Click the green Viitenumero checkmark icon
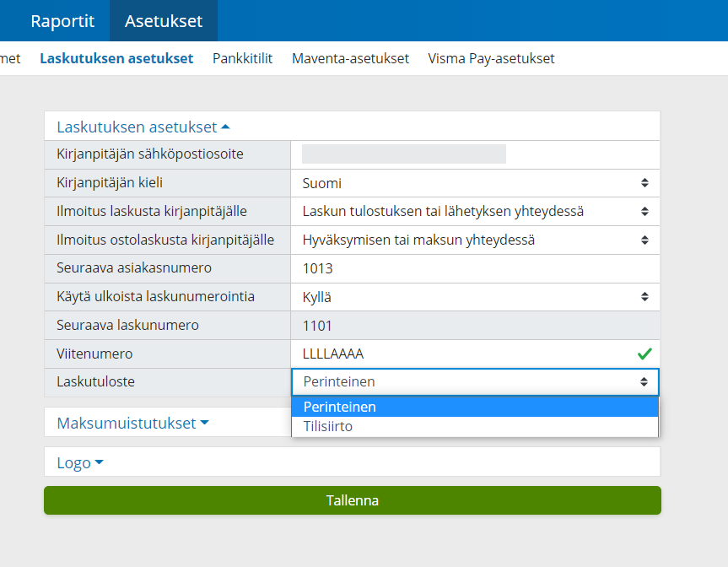Screen dimensions: 728x567 (x=644, y=354)
